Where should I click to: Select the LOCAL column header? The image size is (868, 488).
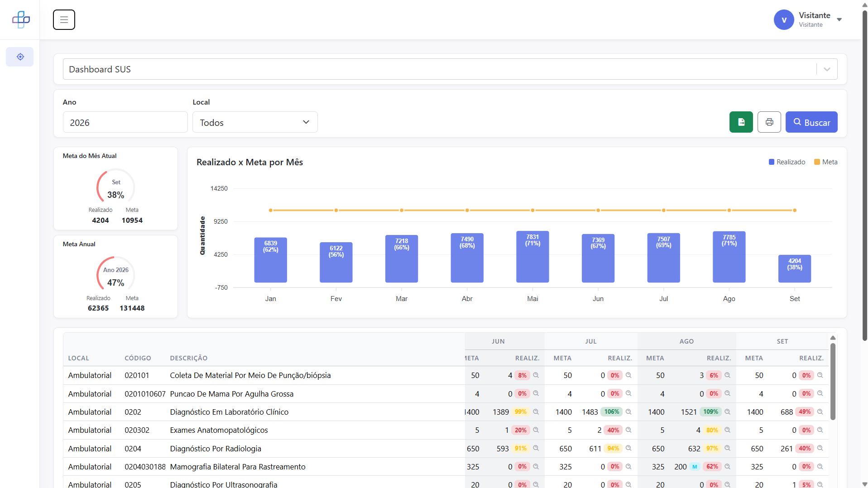(x=78, y=358)
